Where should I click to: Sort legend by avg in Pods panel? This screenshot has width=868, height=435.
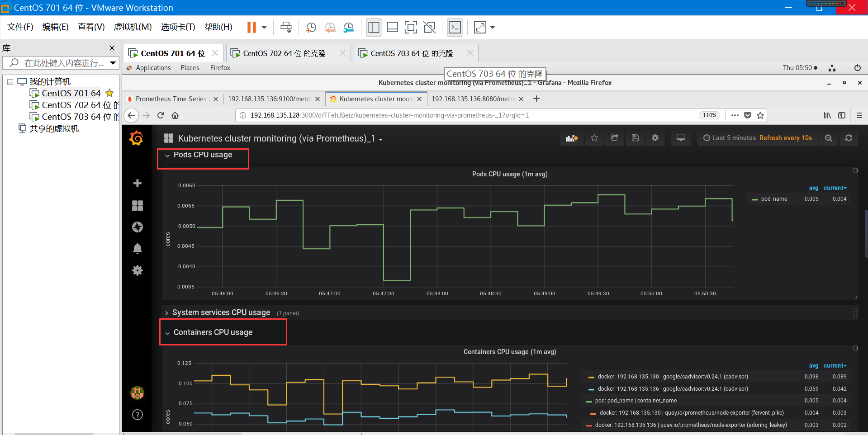814,188
